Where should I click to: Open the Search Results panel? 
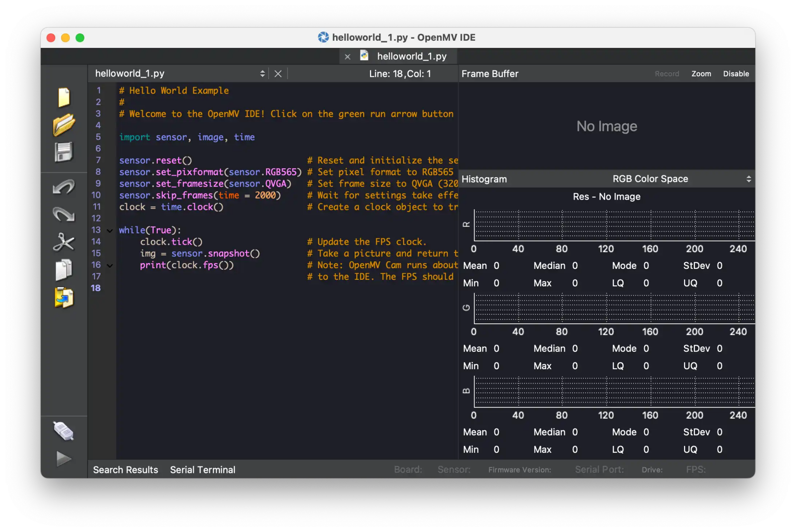[125, 470]
